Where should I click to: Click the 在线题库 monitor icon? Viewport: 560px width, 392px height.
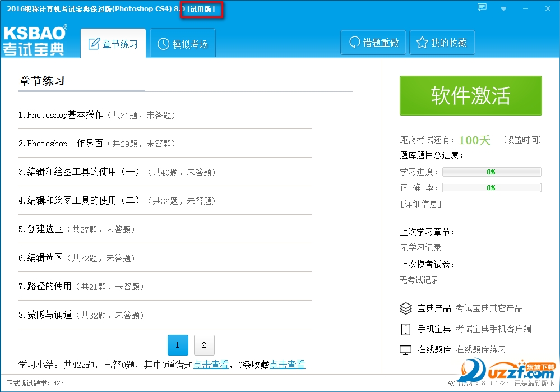point(406,350)
